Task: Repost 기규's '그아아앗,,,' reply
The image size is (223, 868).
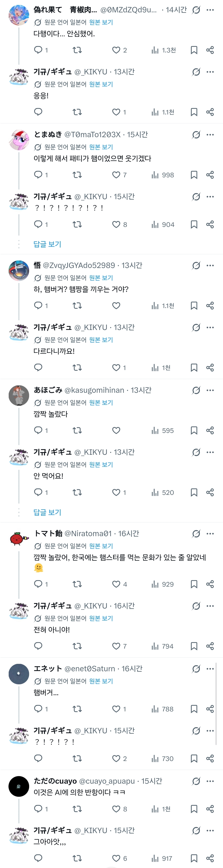Action: [77, 858]
